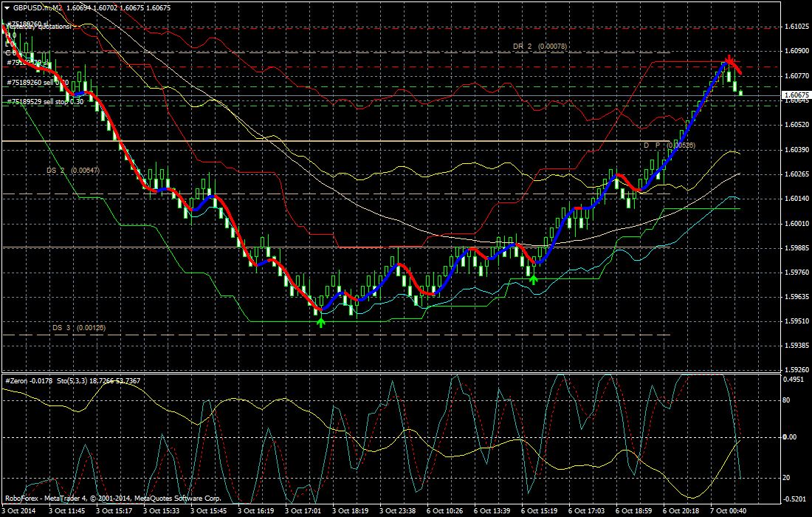
Task: Select the #75189260 sell order label
Action: click(x=38, y=83)
